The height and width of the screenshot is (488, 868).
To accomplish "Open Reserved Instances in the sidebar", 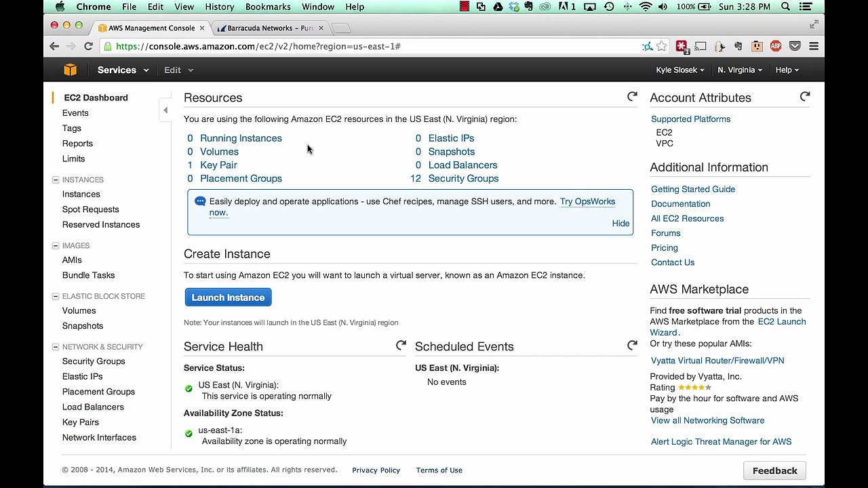I will (x=101, y=225).
